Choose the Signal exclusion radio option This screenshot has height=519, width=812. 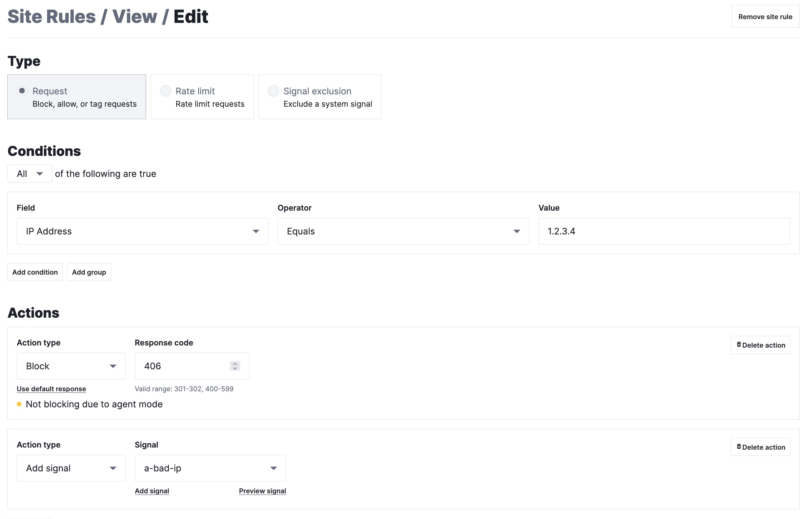click(x=273, y=91)
